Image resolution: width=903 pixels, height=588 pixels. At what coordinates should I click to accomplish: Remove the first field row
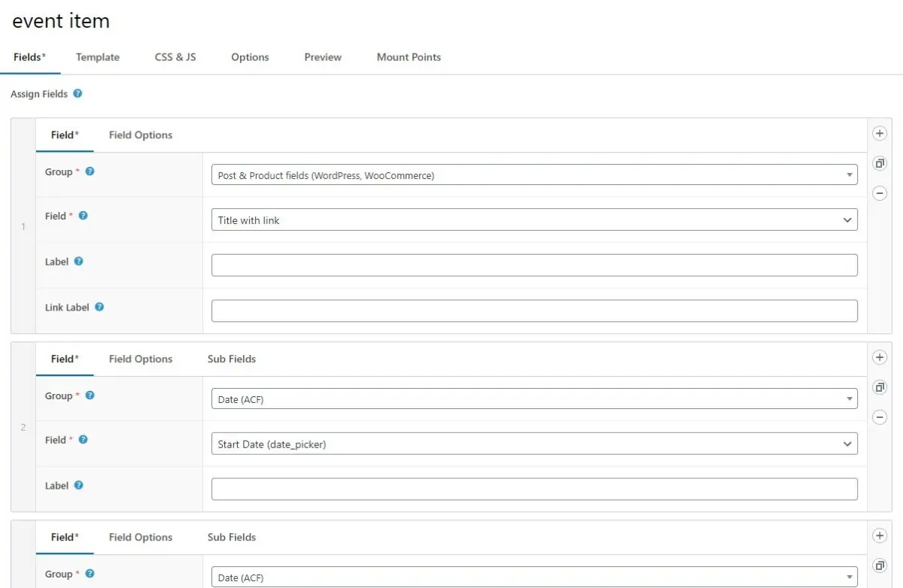pyautogui.click(x=879, y=193)
